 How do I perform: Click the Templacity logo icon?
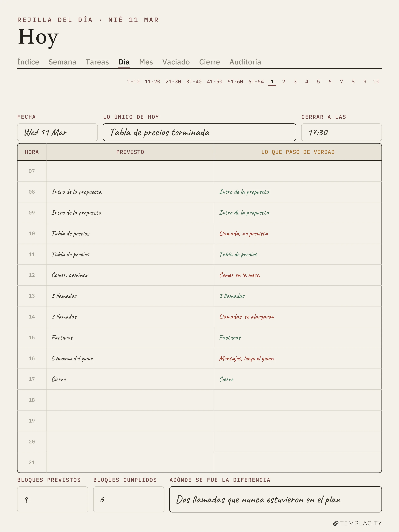(x=335, y=523)
